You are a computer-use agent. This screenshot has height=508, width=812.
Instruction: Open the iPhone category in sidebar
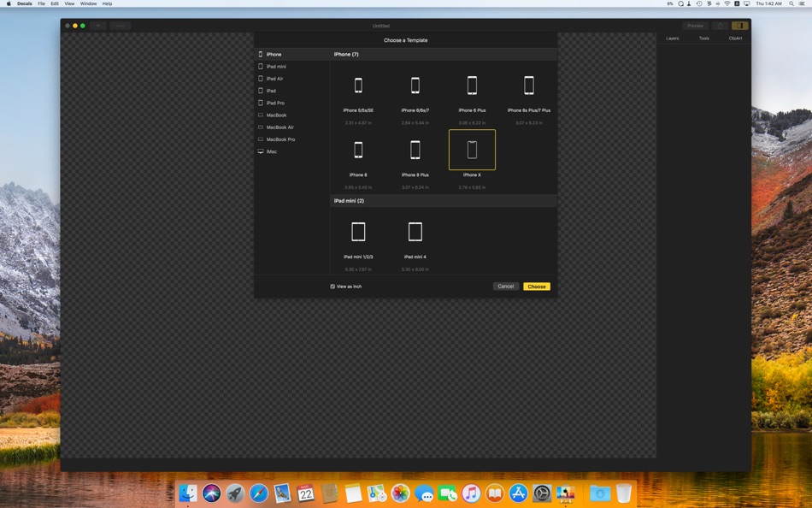[x=292, y=54]
